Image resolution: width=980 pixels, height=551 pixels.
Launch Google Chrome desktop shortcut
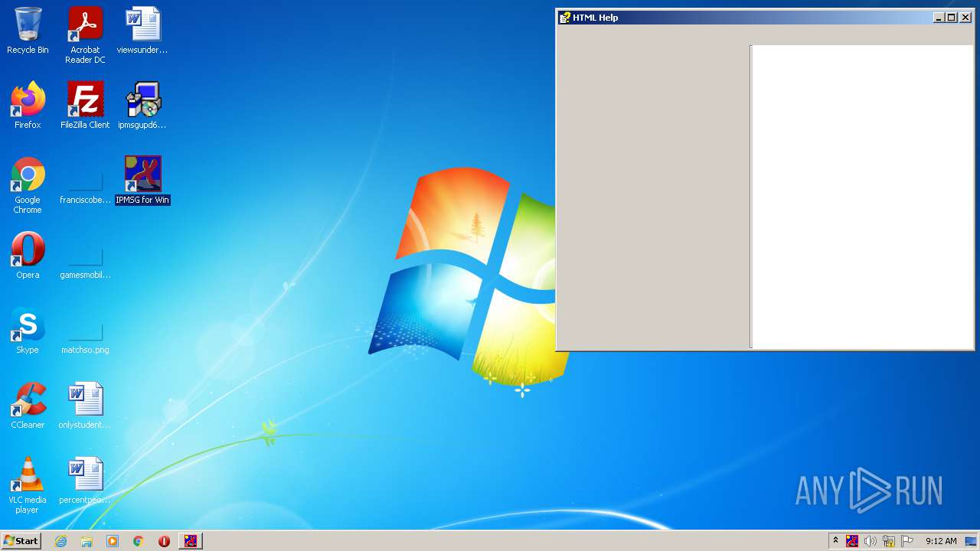[x=28, y=185]
